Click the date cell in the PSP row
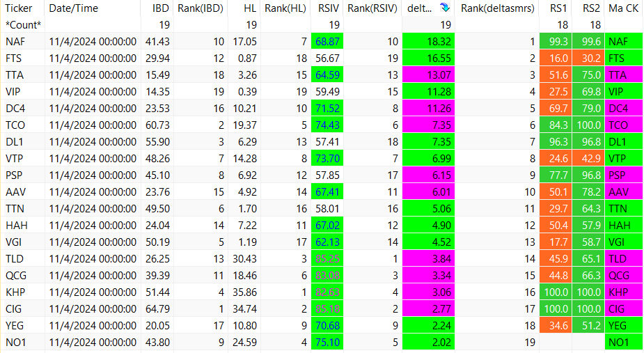The image size is (644, 353). [x=93, y=175]
